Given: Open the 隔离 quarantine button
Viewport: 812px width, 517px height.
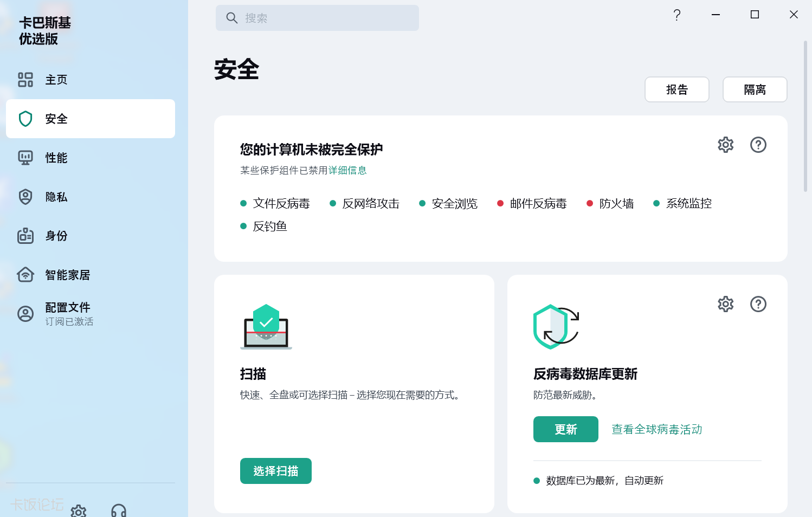Looking at the screenshot, I should tap(755, 89).
